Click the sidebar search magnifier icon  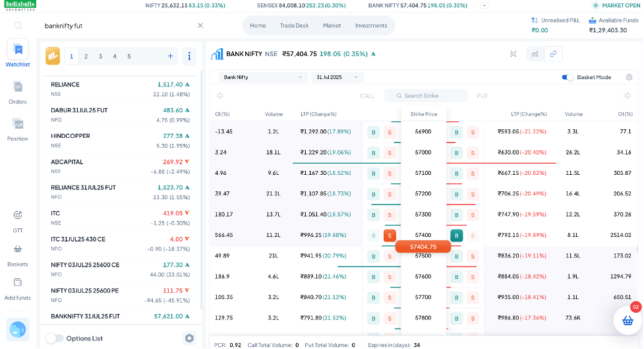[x=18, y=26]
